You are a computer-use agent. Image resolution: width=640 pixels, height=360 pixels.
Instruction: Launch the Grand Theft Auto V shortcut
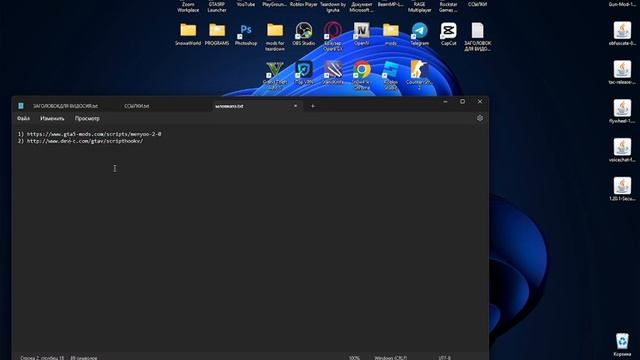point(275,76)
